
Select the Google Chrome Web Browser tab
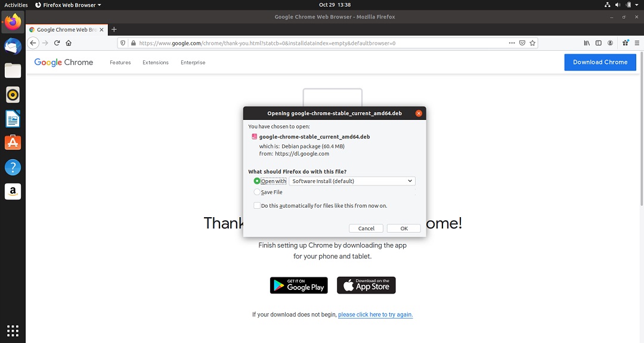[67, 30]
